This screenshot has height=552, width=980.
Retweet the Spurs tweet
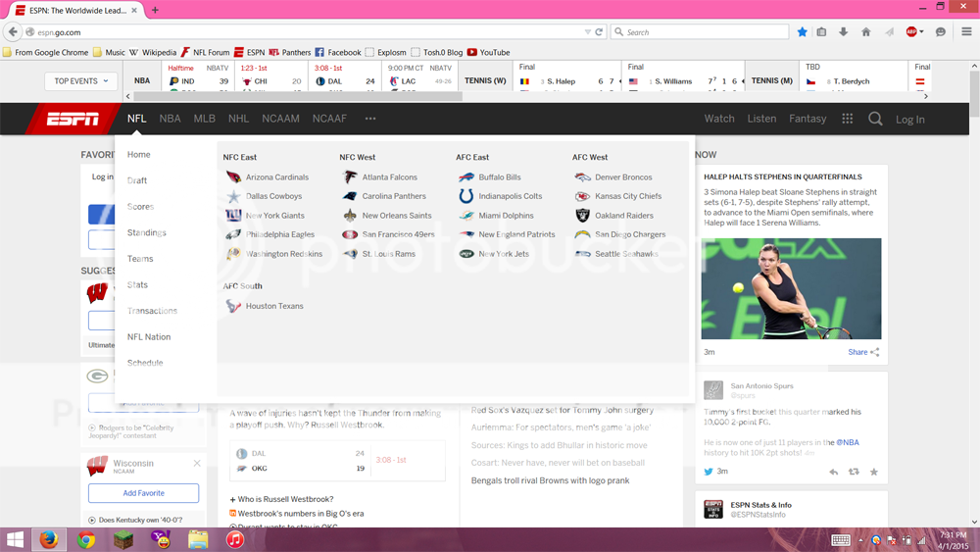pos(854,472)
